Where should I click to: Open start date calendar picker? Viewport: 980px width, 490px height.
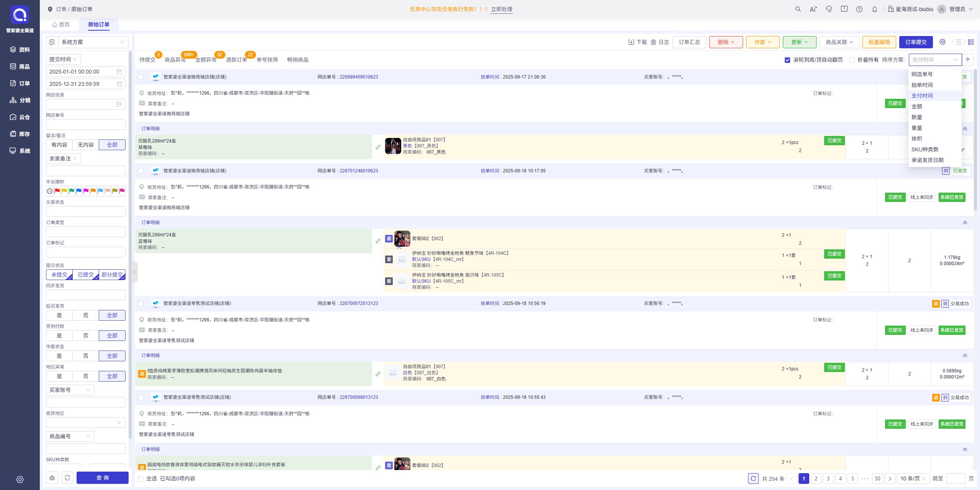pos(119,72)
